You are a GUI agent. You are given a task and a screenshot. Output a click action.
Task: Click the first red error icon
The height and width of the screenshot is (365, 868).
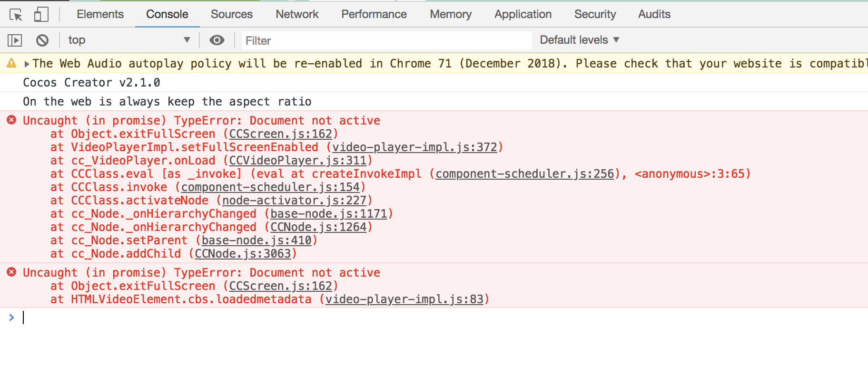click(x=11, y=120)
